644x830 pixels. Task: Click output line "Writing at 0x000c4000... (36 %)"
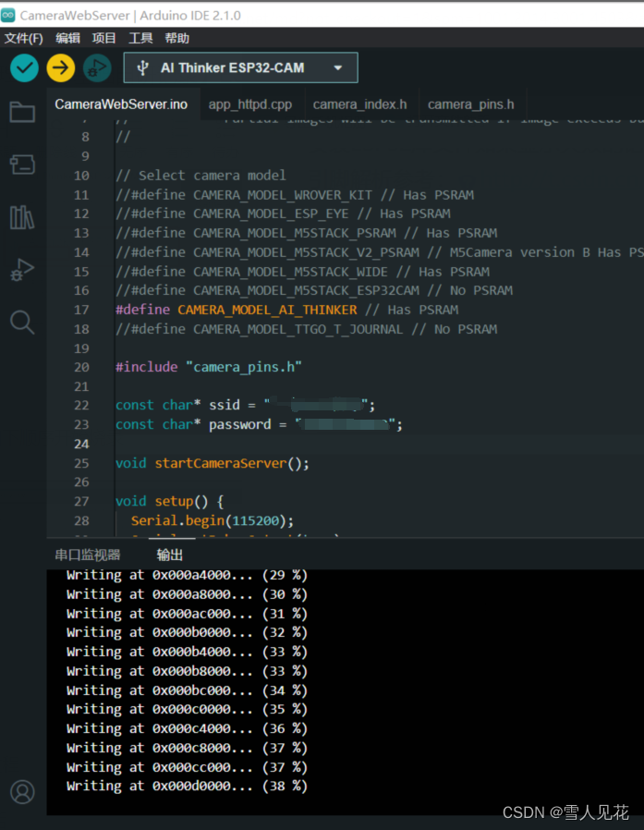(x=187, y=728)
